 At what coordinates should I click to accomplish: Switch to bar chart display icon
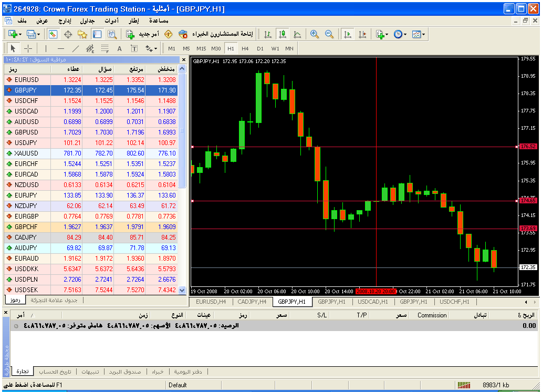[268, 34]
